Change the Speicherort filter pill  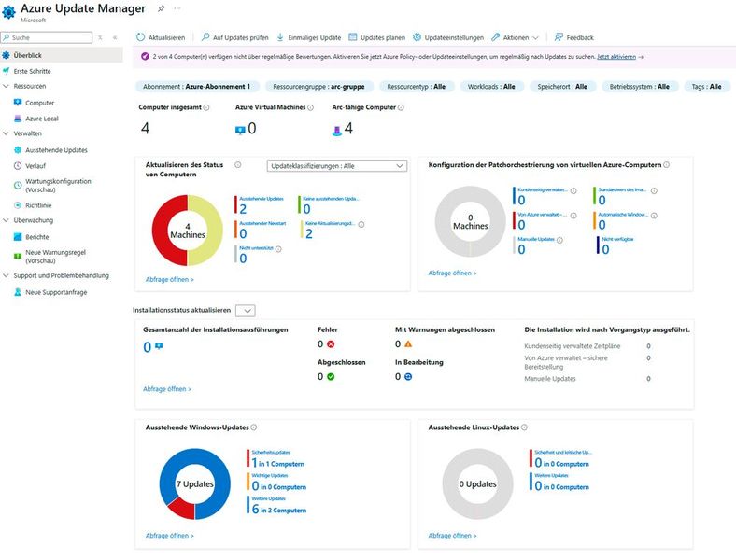point(562,87)
